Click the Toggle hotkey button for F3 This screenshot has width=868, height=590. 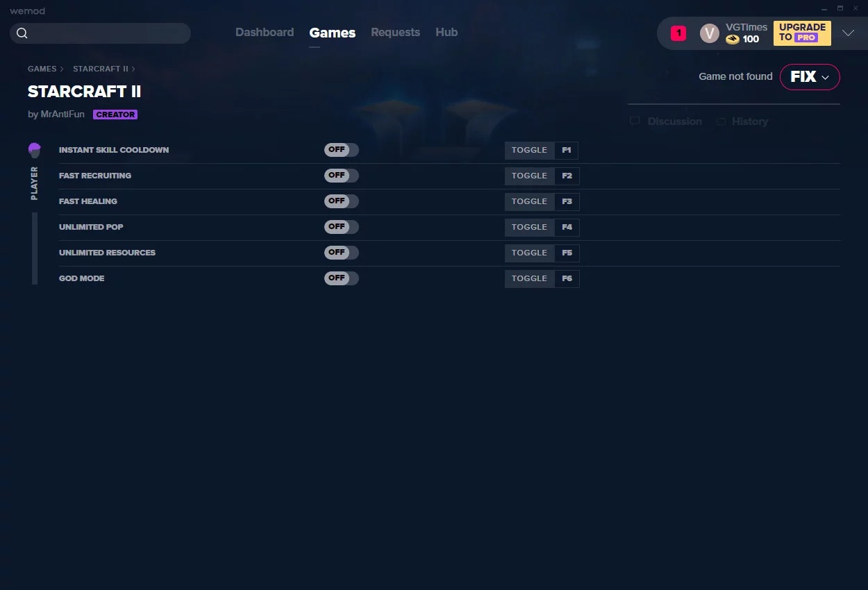point(529,202)
